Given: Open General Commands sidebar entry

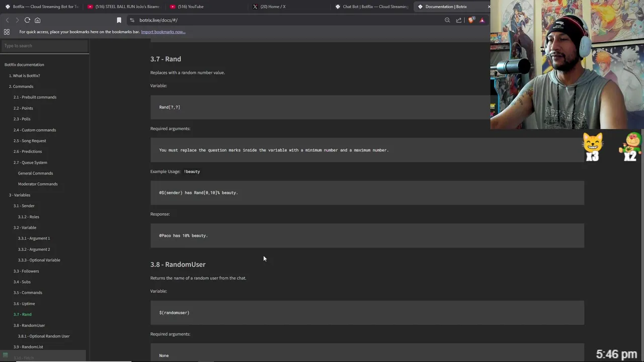Looking at the screenshot, I should [x=35, y=173].
